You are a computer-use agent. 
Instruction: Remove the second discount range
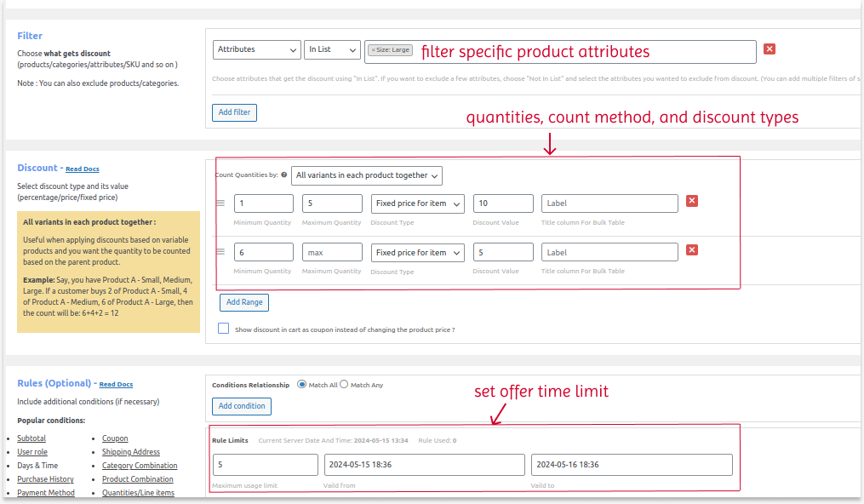point(691,249)
